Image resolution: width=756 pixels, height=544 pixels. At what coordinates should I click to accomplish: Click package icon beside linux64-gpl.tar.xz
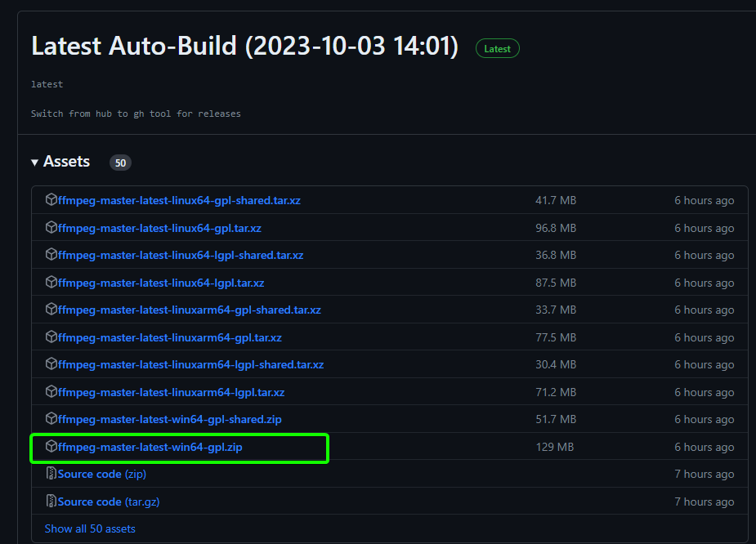point(51,227)
